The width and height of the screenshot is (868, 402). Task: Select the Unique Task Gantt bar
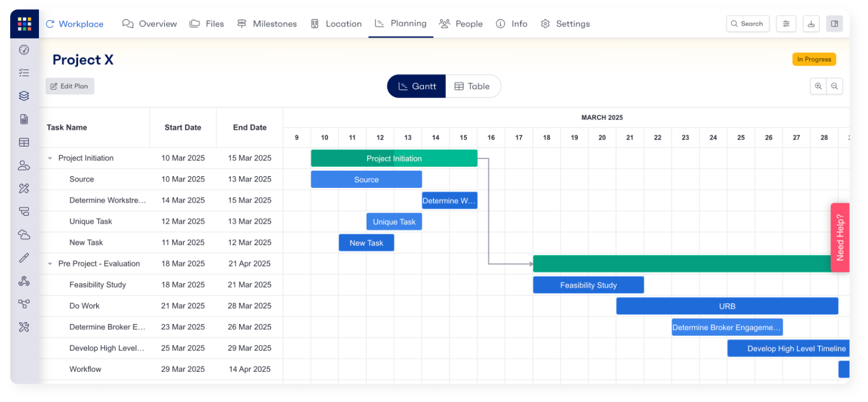click(x=394, y=222)
